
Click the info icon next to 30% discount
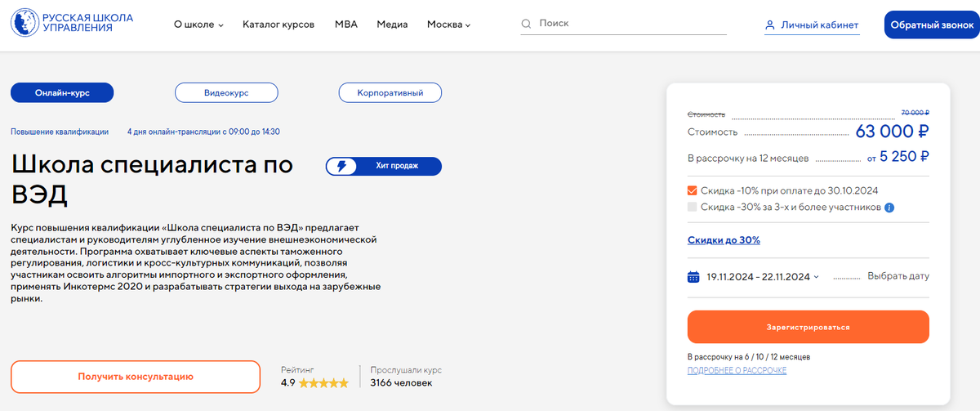pyautogui.click(x=890, y=208)
